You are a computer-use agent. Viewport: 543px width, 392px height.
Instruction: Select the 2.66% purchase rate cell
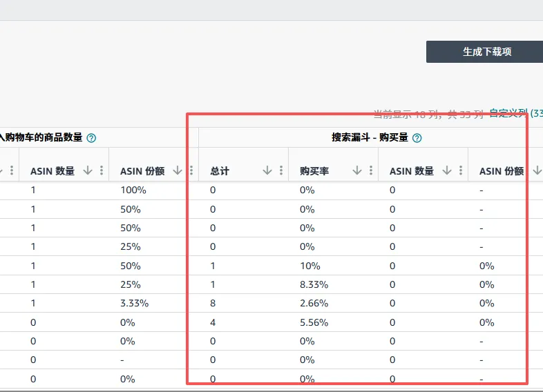pyautogui.click(x=314, y=303)
